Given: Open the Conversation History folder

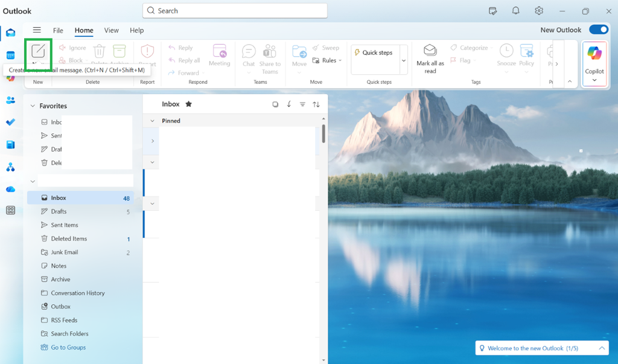Looking at the screenshot, I should click(x=80, y=293).
